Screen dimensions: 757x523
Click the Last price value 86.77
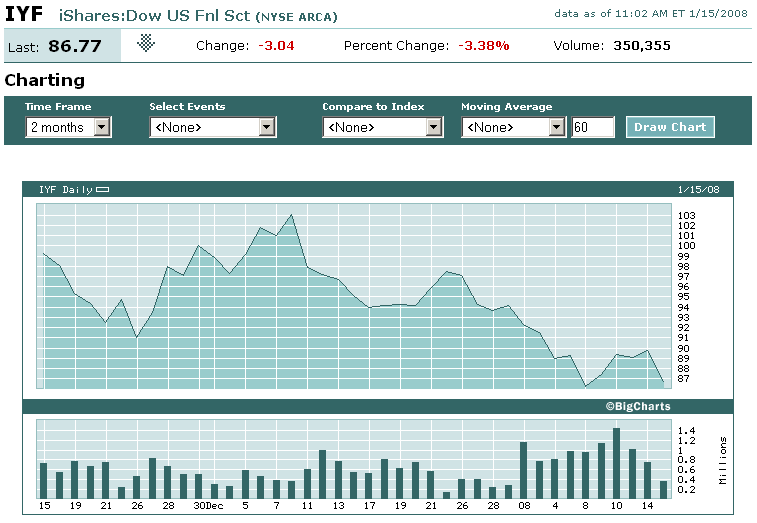(77, 46)
